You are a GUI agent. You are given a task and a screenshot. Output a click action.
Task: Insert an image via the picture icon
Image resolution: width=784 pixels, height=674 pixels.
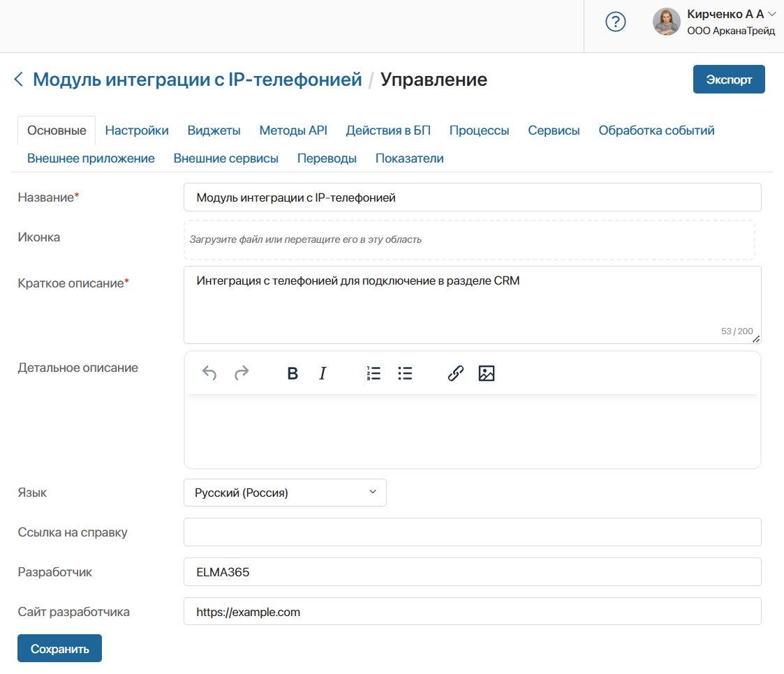(x=487, y=373)
